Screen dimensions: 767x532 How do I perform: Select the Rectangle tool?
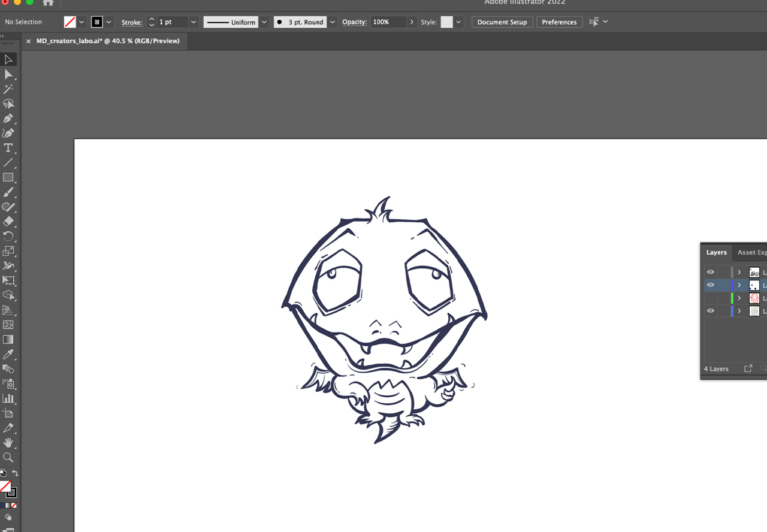(8, 177)
